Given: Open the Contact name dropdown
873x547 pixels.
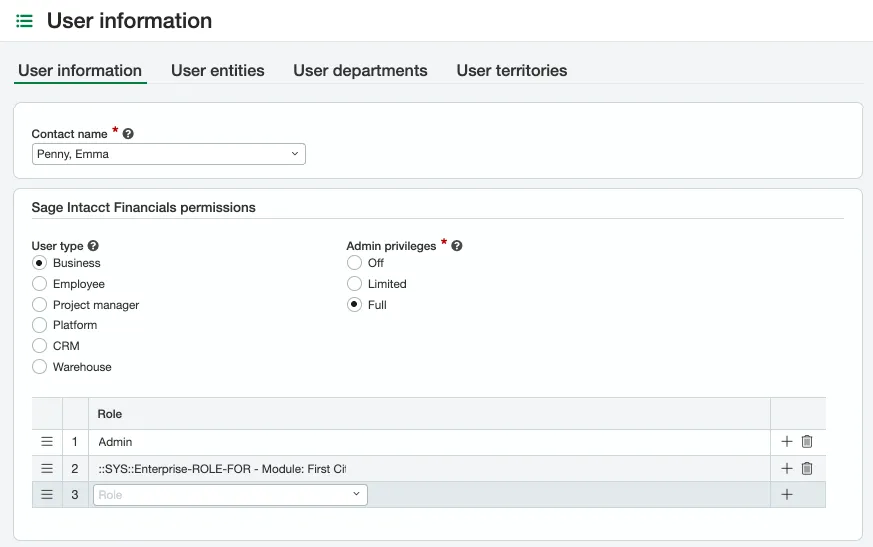Looking at the screenshot, I should click(169, 154).
